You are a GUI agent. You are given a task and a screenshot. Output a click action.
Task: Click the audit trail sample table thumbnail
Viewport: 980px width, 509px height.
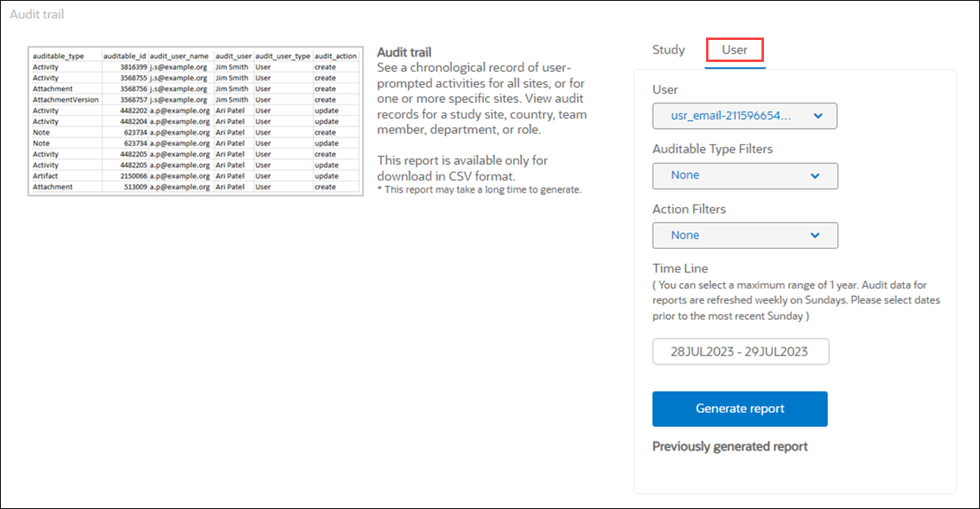coord(194,121)
